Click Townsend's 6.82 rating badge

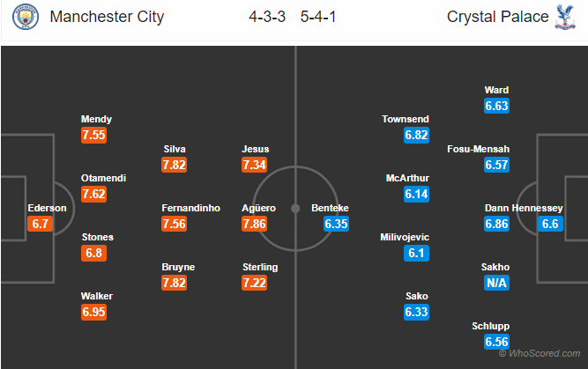pyautogui.click(x=417, y=135)
